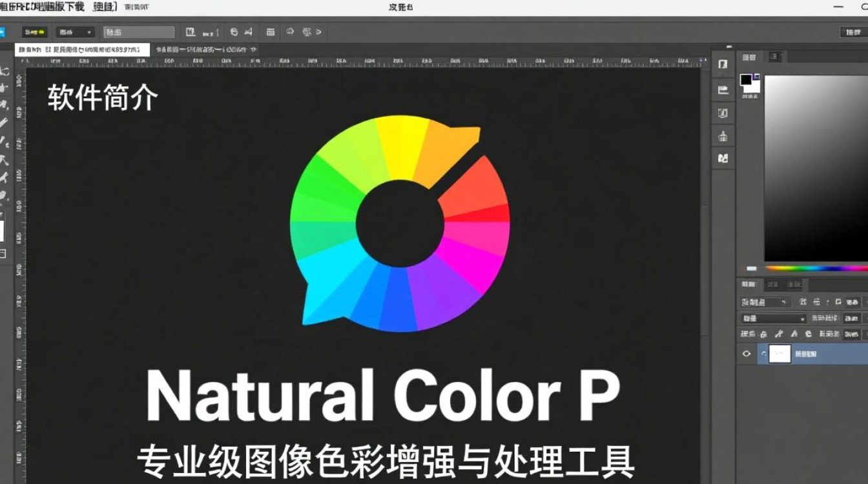Click the highlighted yellow button in the options bar

(34, 30)
